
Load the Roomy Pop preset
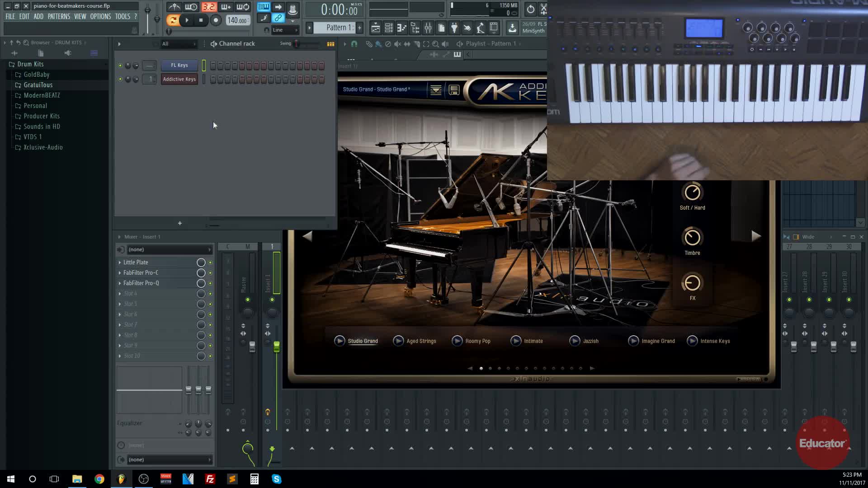click(477, 341)
